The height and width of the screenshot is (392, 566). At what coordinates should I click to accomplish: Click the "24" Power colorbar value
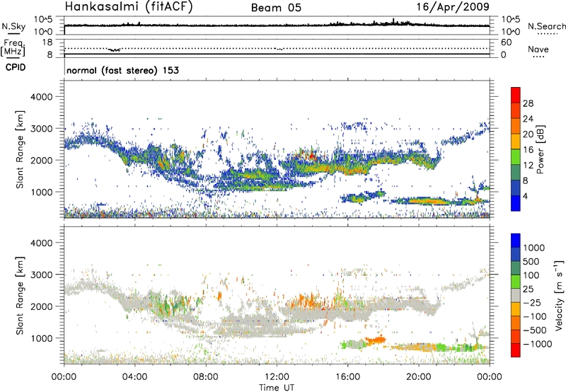pos(528,119)
